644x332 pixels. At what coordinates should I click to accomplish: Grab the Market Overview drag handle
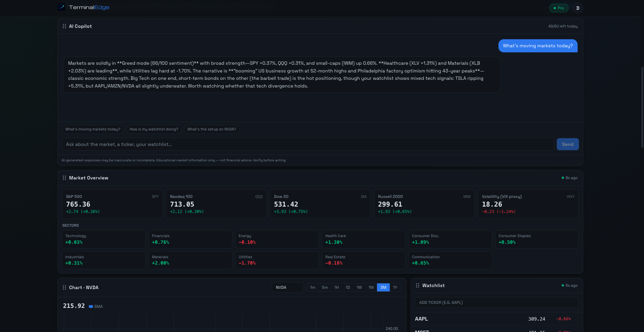(x=64, y=178)
